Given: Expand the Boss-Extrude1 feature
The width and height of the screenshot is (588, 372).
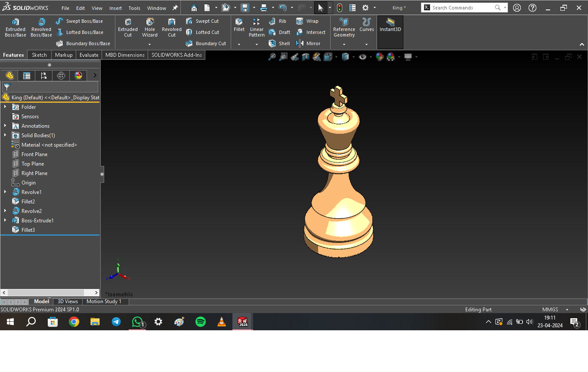Looking at the screenshot, I should pos(5,221).
